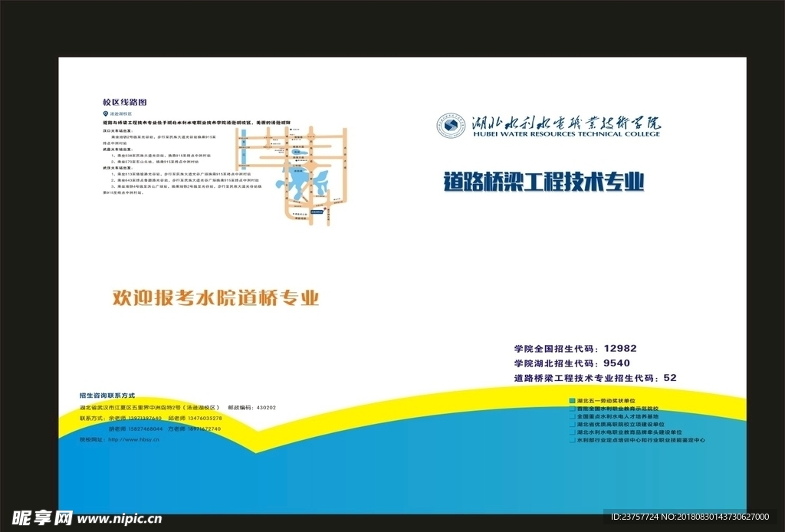Click the line 湖北省优质高职院校立项建设单位
This screenshot has width=785, height=532.
[620, 425]
